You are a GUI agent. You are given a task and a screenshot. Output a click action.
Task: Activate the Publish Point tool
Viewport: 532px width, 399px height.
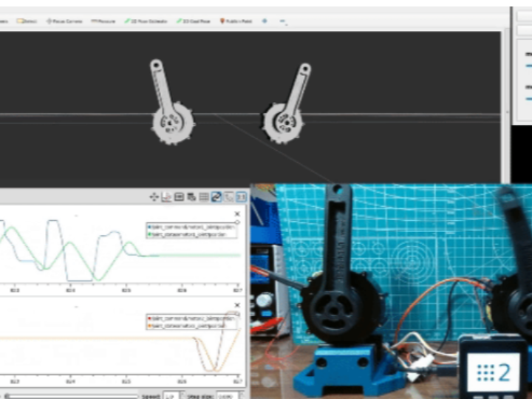coord(235,21)
